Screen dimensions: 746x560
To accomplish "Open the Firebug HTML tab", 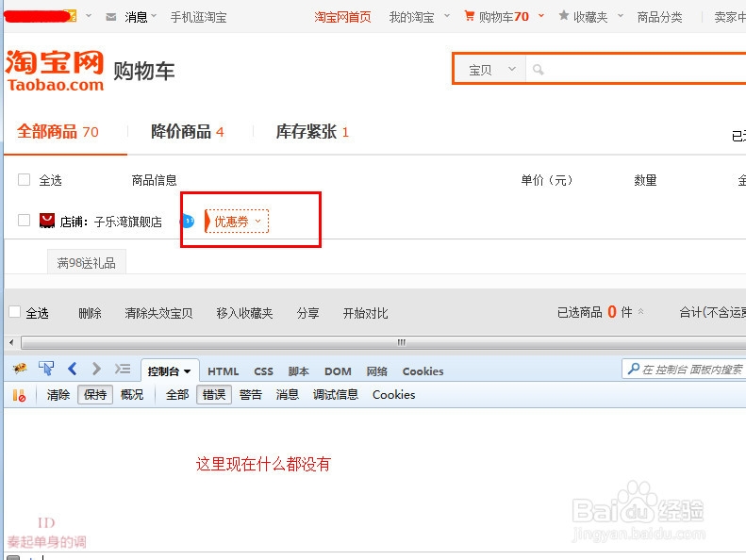I will pyautogui.click(x=224, y=371).
